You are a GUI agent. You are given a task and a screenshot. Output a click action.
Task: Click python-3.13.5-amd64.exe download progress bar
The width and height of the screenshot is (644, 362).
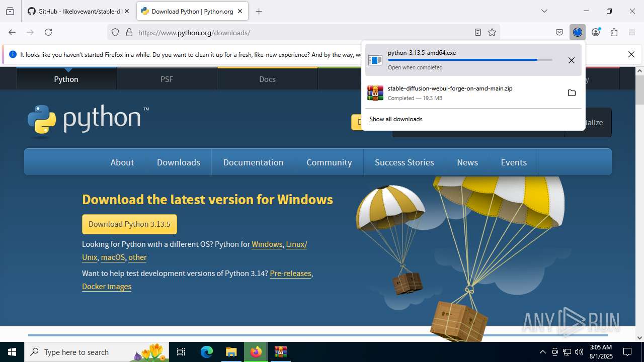tap(470, 60)
